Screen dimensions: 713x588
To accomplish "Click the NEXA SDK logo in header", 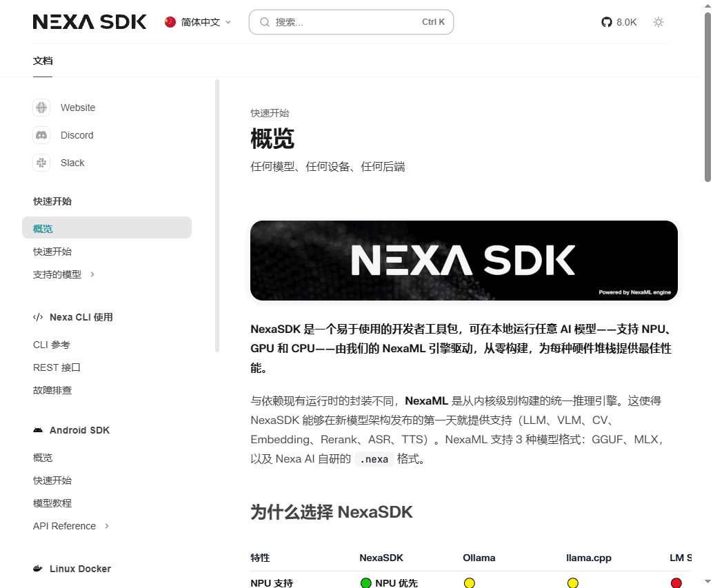I will tap(90, 22).
